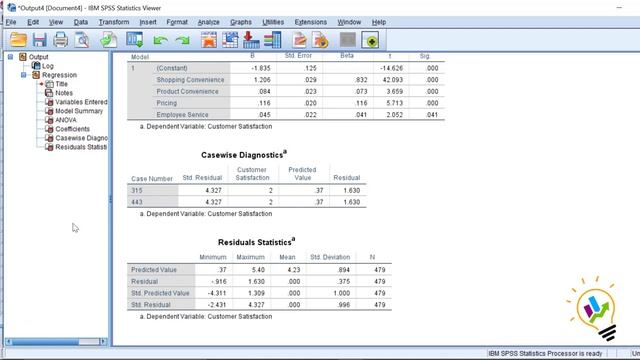Screen dimensions: 640x360
Task: Open the Analyze menu
Action: point(209,22)
